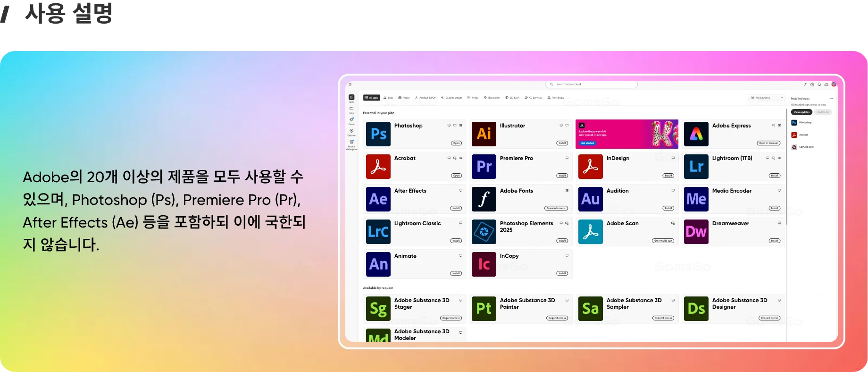Image resolution: width=868 pixels, height=372 pixels.
Task: Click the InCopy Ic icon
Action: click(484, 264)
